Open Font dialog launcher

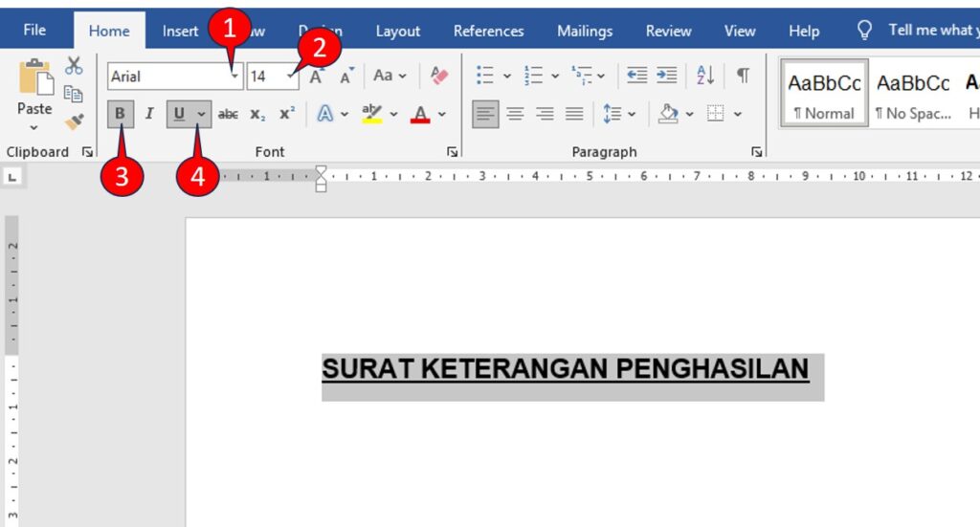(x=452, y=152)
